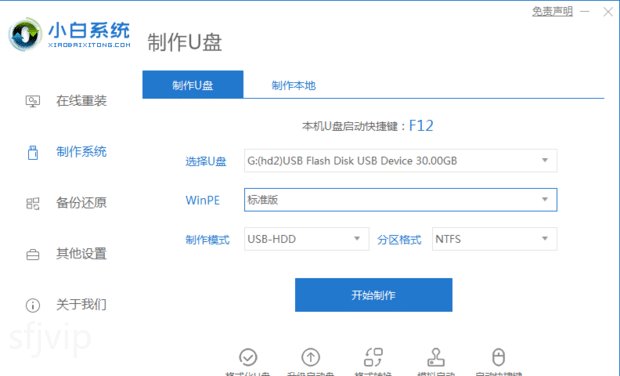Click the format conversion swap icon
This screenshot has width=620, height=376.
373,357
